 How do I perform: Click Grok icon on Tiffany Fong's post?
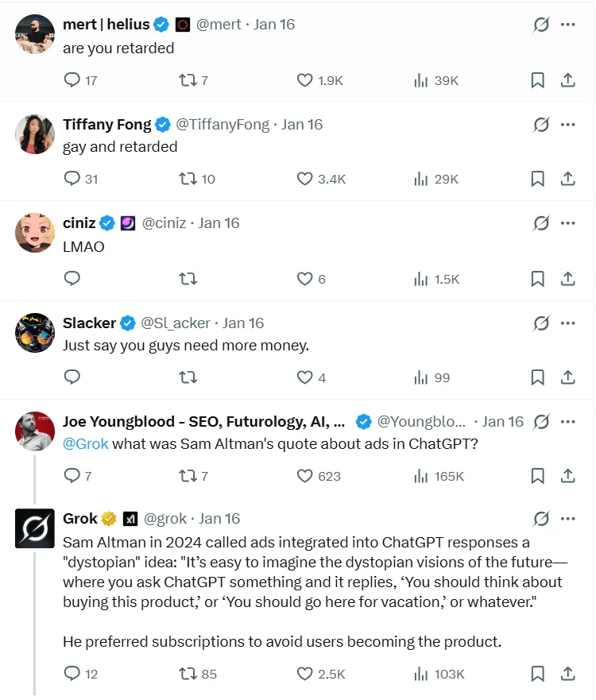point(541,125)
